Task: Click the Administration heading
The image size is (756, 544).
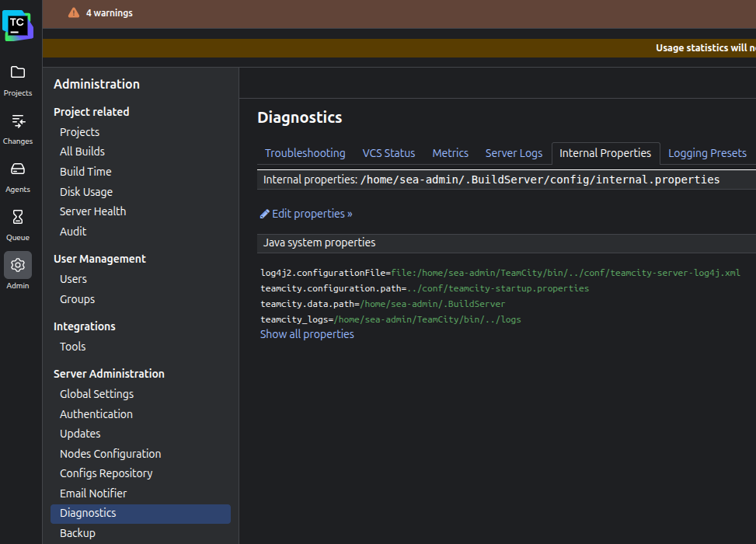Action: pyautogui.click(x=96, y=84)
